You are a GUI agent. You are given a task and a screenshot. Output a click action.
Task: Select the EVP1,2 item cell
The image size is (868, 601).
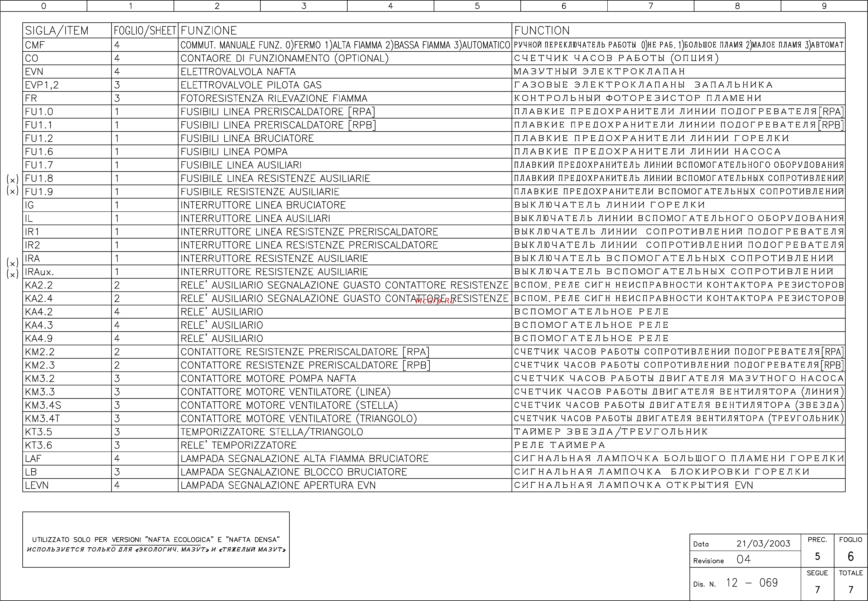(x=67, y=85)
